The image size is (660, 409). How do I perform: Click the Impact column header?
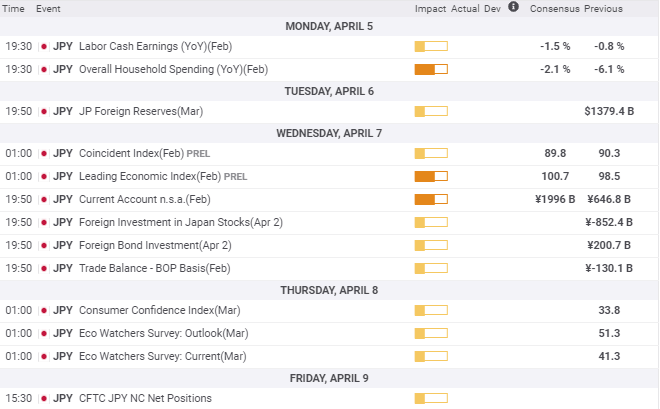(431, 9)
